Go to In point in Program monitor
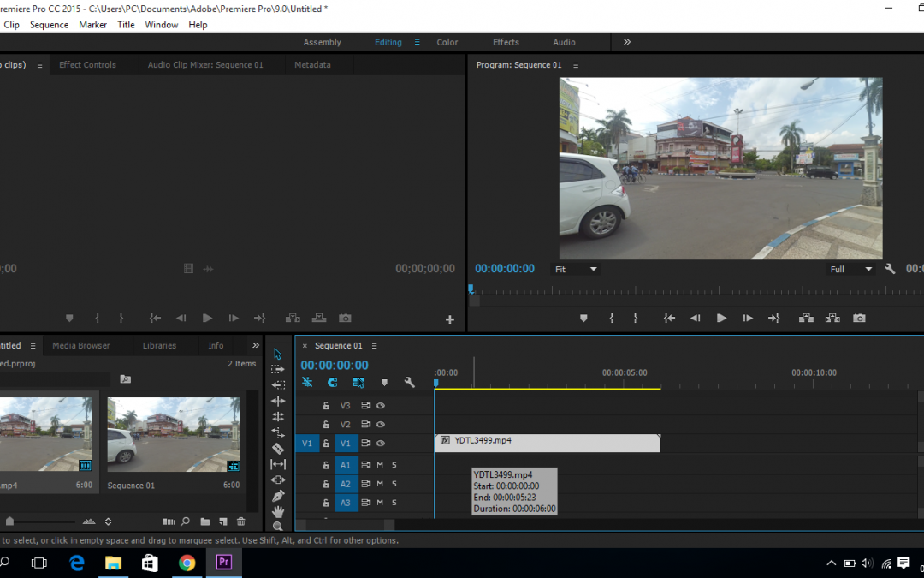This screenshot has width=924, height=578. 669,318
